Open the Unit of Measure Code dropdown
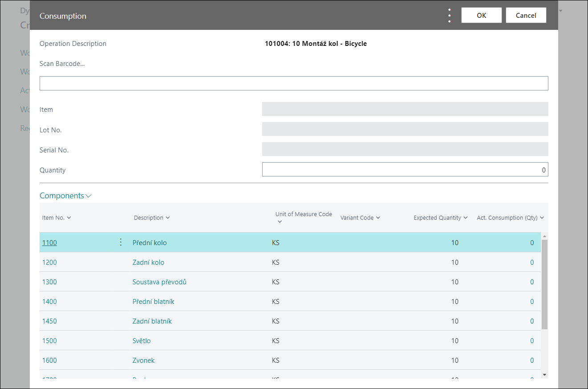The image size is (588, 389). 280,221
